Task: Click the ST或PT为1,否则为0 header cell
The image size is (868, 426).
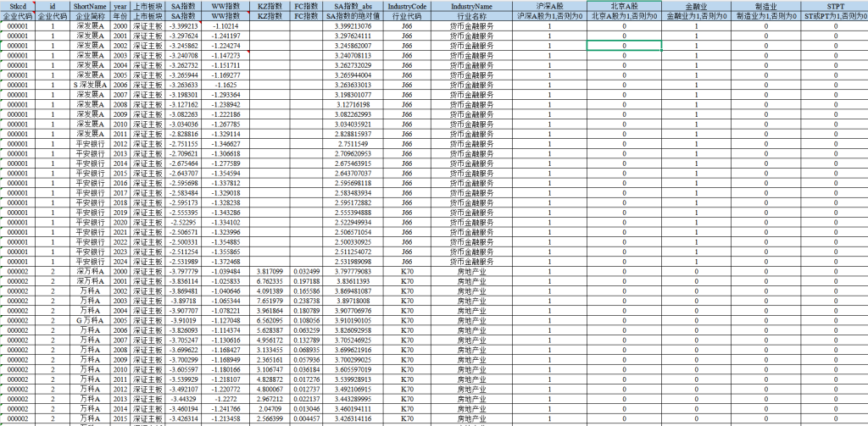Action: coord(835,16)
